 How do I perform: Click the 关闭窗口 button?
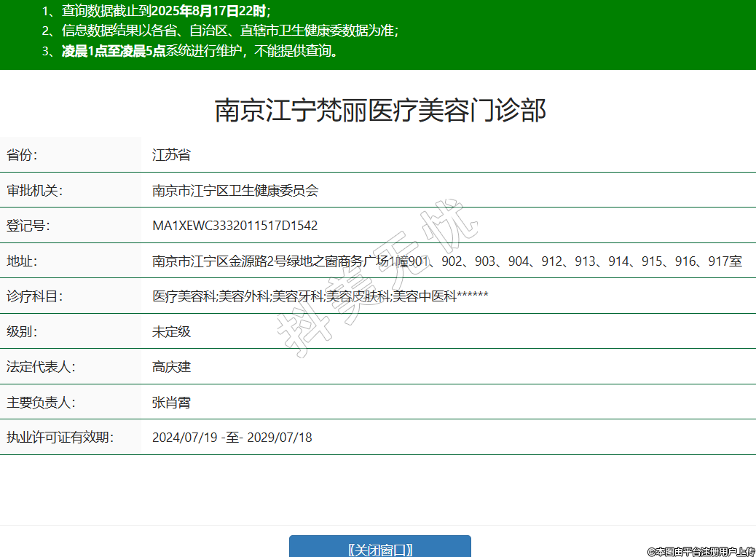[x=379, y=548]
